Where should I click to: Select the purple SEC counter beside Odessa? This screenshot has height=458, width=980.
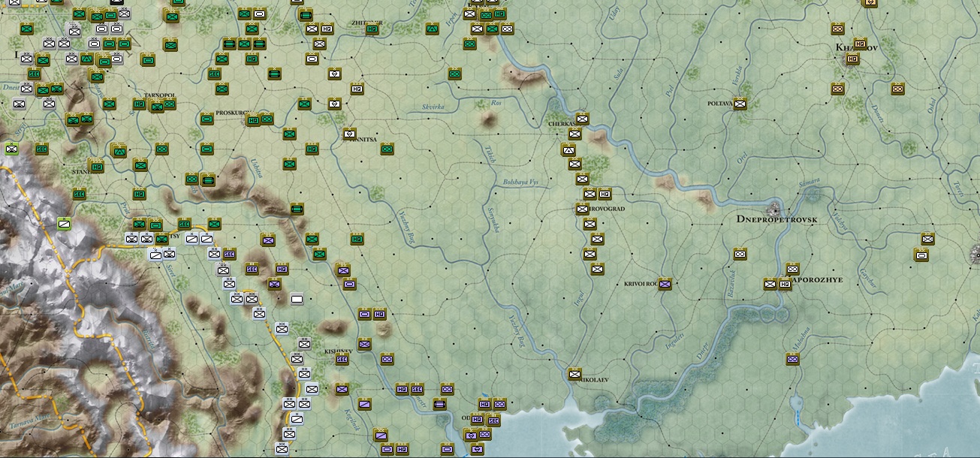point(493,420)
